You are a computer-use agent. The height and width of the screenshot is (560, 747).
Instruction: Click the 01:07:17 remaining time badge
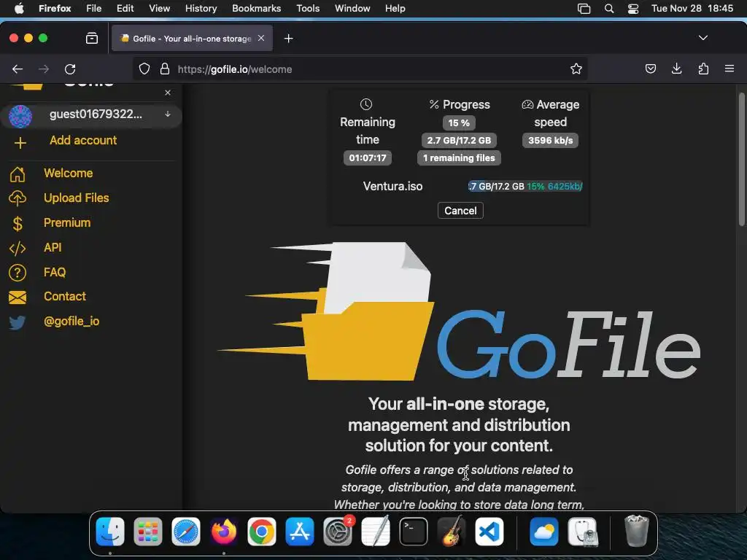point(368,158)
